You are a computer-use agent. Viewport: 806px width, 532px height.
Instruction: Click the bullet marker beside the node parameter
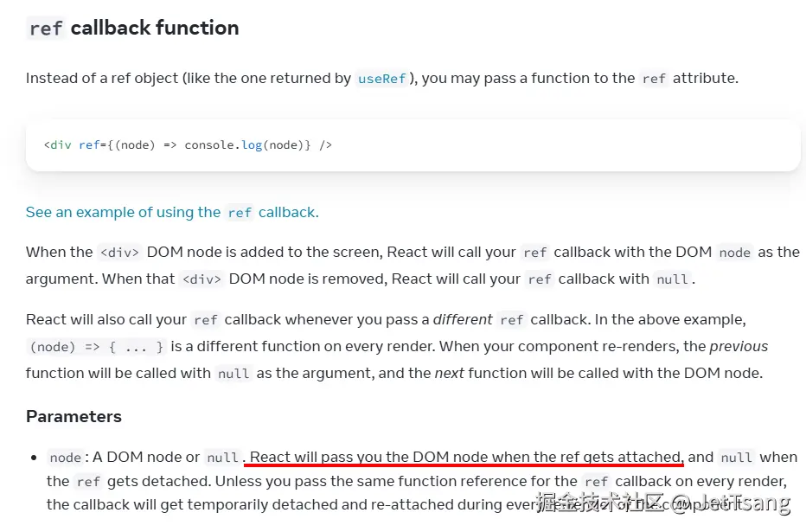click(34, 458)
